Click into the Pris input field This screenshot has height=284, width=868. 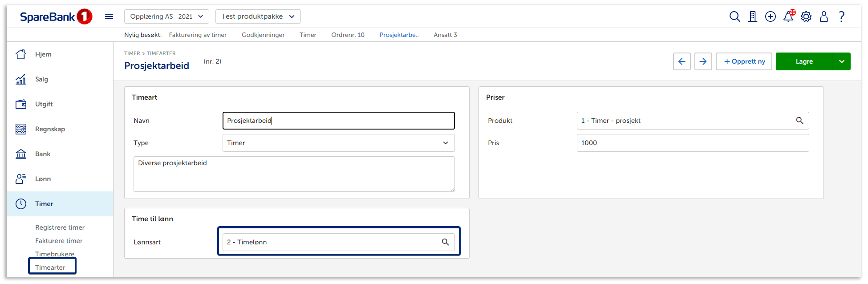coord(692,143)
